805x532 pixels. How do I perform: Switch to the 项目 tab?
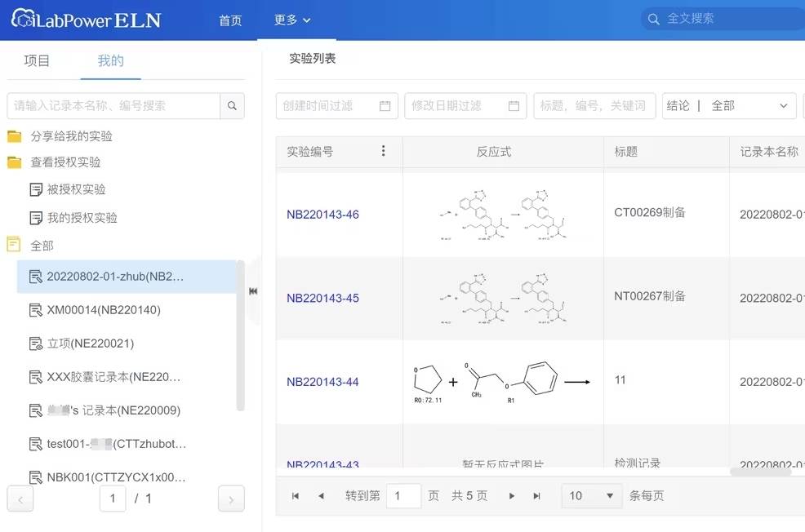(x=37, y=60)
